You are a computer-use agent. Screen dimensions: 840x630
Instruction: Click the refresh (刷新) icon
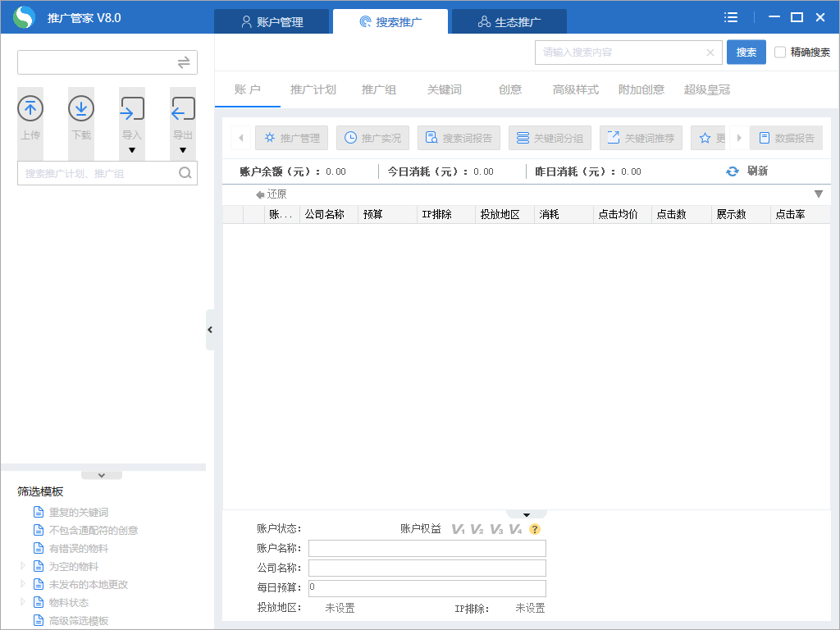[733, 171]
